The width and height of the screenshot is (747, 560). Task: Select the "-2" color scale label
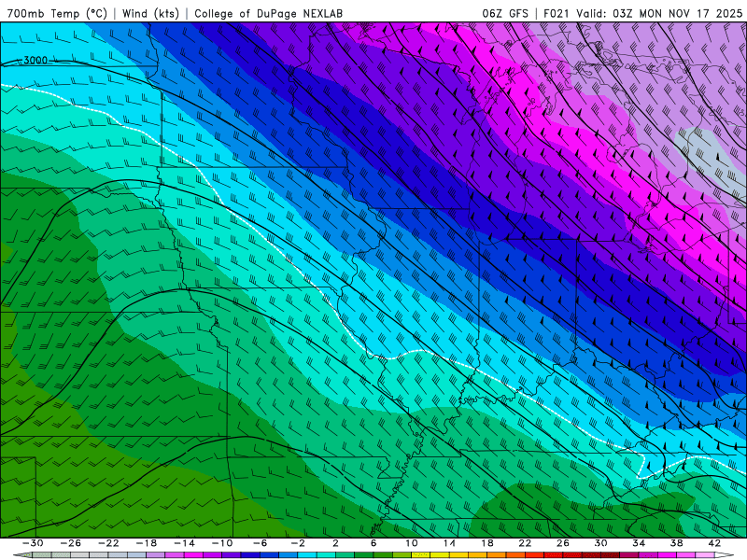point(298,543)
